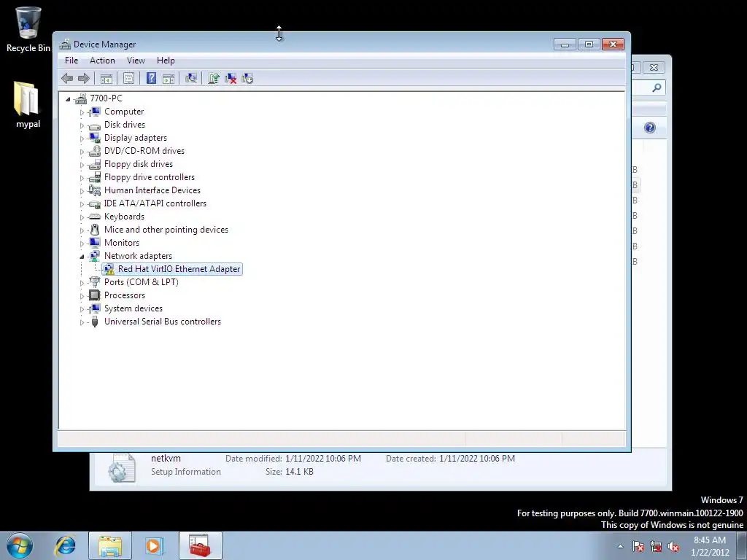Viewport: 747px width, 560px height.
Task: Select the mypal folder on desktop
Action: pyautogui.click(x=28, y=105)
